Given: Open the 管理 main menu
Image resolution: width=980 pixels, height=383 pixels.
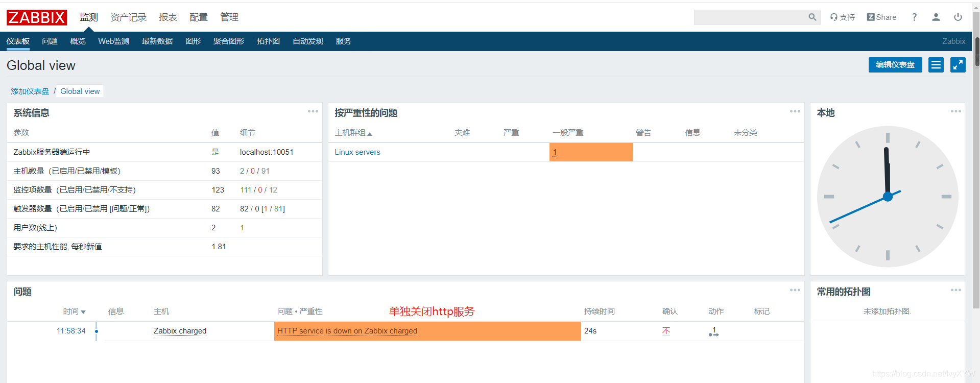Looking at the screenshot, I should (229, 17).
